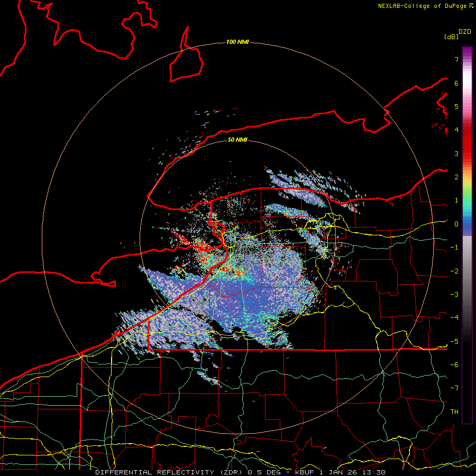Click the -1 dB value on color scale

pos(454,248)
